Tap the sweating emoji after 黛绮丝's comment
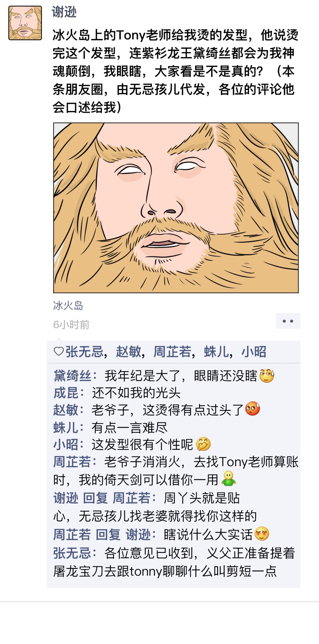This screenshot has width=319, height=644. [x=267, y=376]
